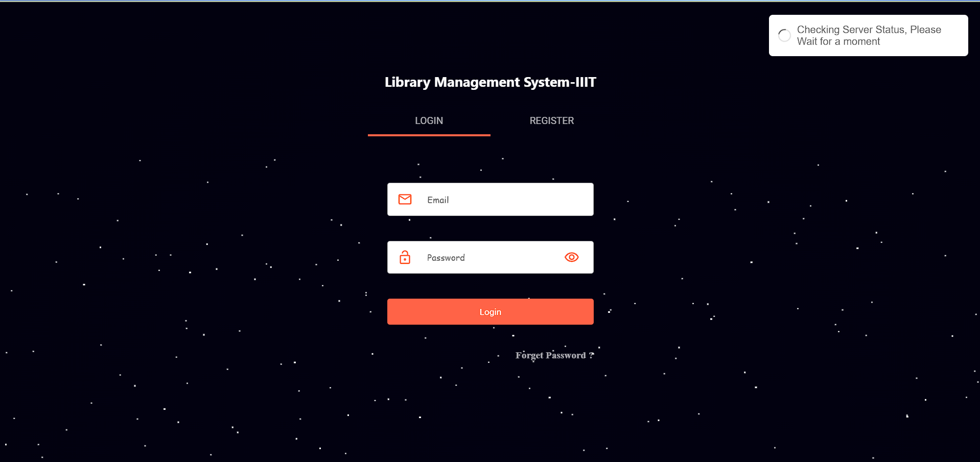Click the word Login on submit button
This screenshot has width=980, height=462.
[x=490, y=312]
